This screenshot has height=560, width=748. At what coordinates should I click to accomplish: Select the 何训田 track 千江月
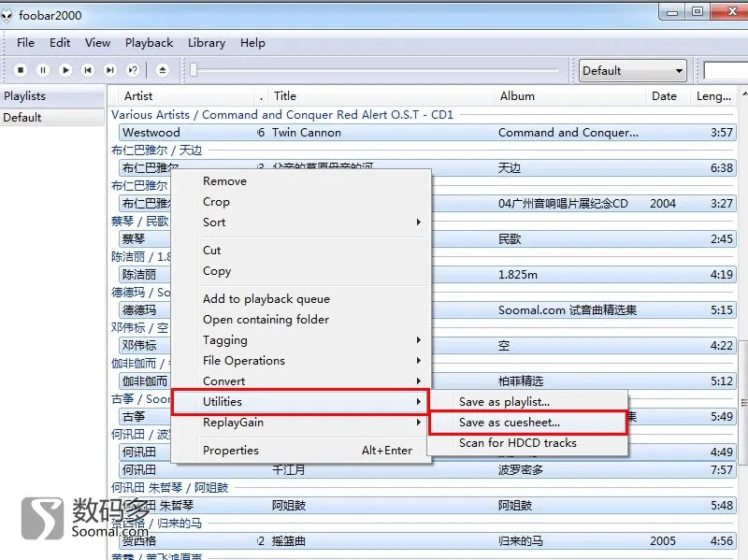(427, 470)
